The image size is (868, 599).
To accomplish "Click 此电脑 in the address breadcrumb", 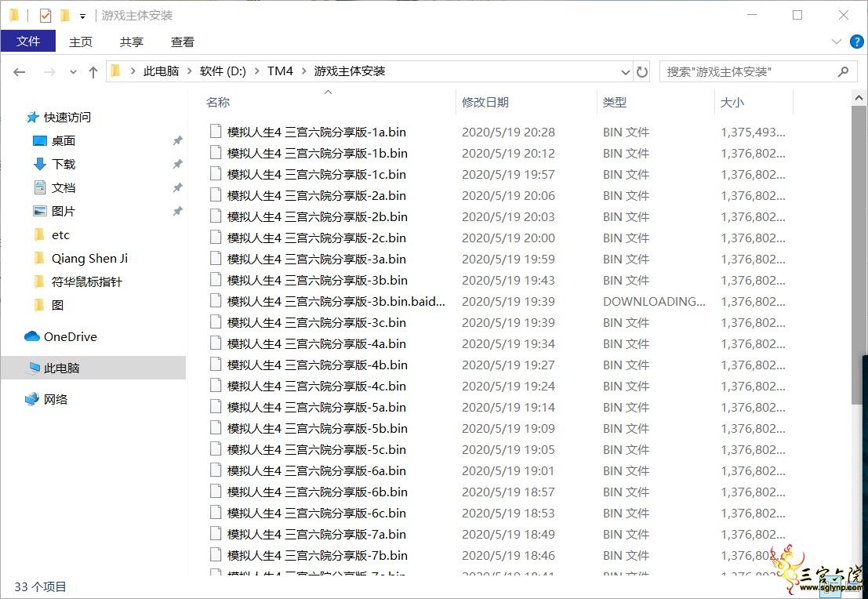I will [x=161, y=71].
